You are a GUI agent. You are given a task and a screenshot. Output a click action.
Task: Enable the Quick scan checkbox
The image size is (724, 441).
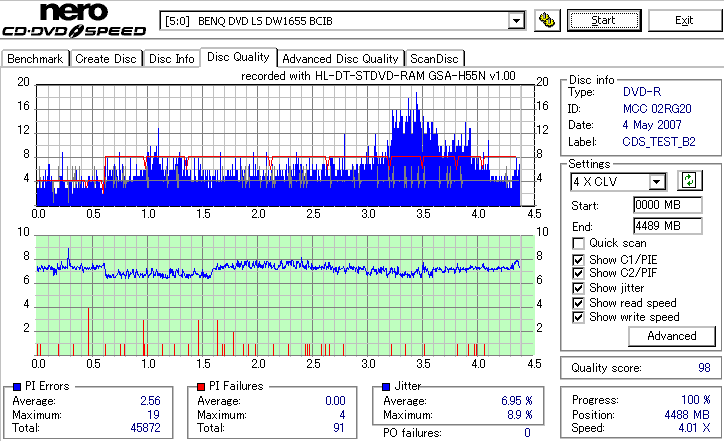pyautogui.click(x=578, y=243)
